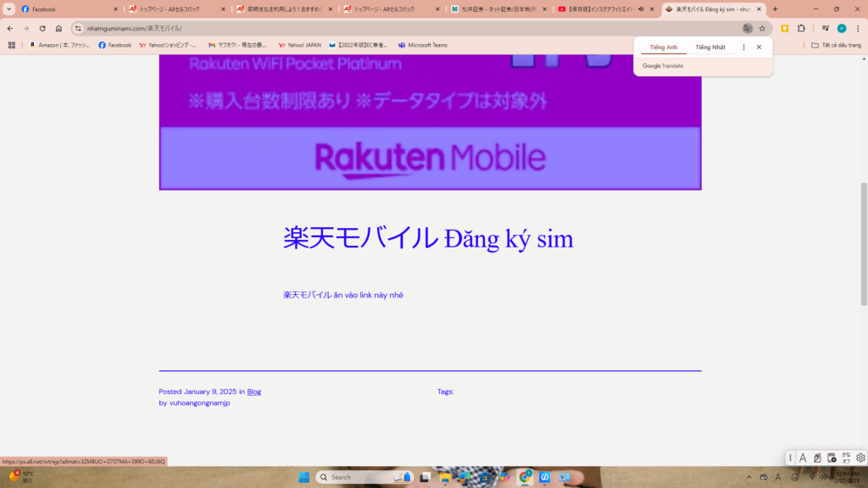Follow the 楽天モバイル ấn vào link này nhé link
The width and height of the screenshot is (868, 488).
(342, 295)
